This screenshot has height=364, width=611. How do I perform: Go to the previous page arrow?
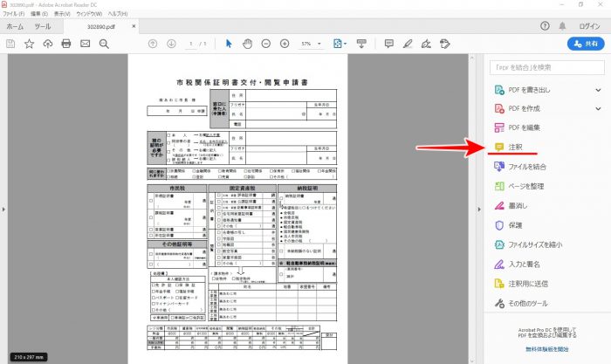153,44
